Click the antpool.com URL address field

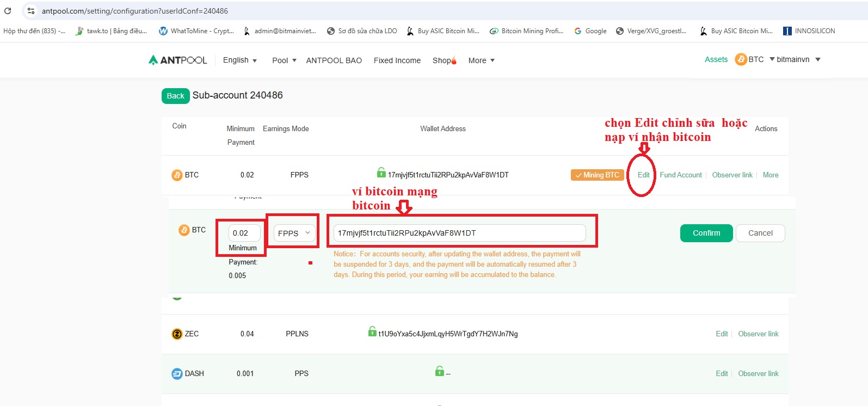pyautogui.click(x=135, y=11)
